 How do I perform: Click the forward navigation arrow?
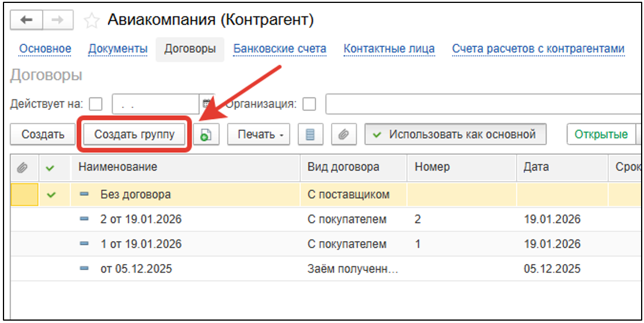(58, 20)
